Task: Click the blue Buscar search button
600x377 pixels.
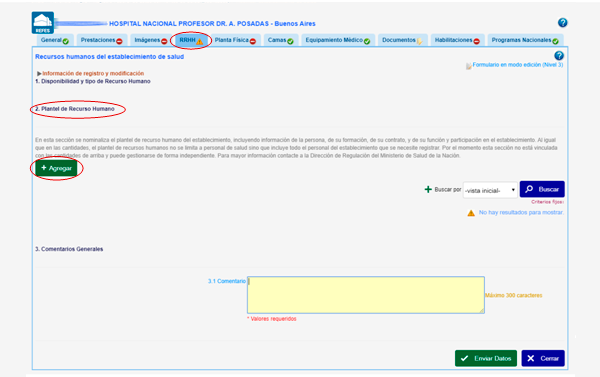Action: [542, 189]
